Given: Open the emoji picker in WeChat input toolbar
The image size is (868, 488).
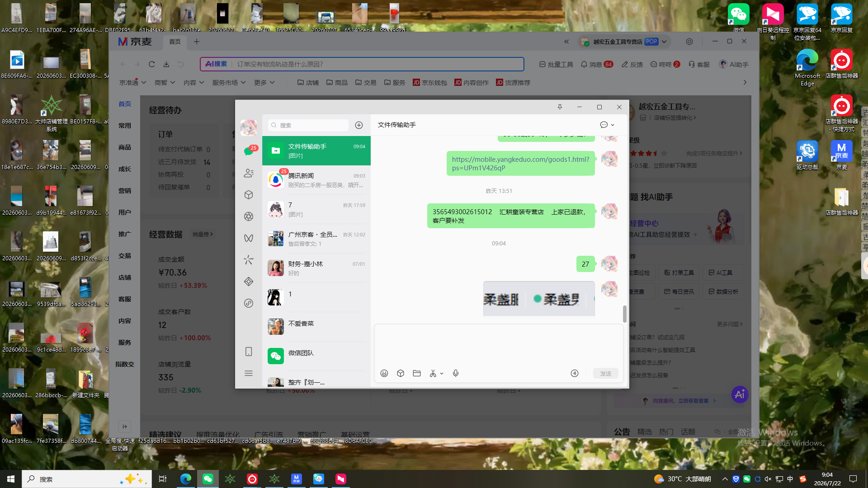Looking at the screenshot, I should pos(384,373).
